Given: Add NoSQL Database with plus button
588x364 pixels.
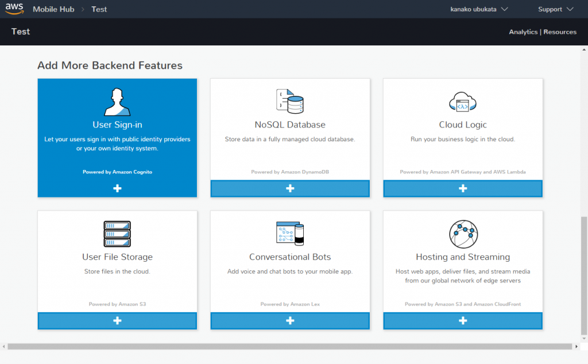Looking at the screenshot, I should 290,188.
